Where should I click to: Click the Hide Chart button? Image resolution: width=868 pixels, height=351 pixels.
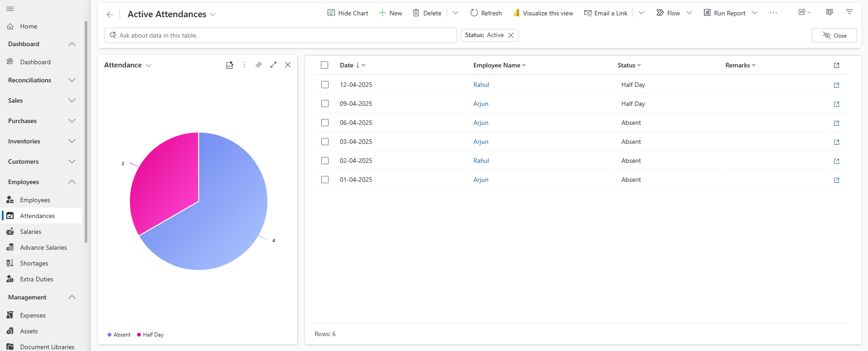point(348,13)
